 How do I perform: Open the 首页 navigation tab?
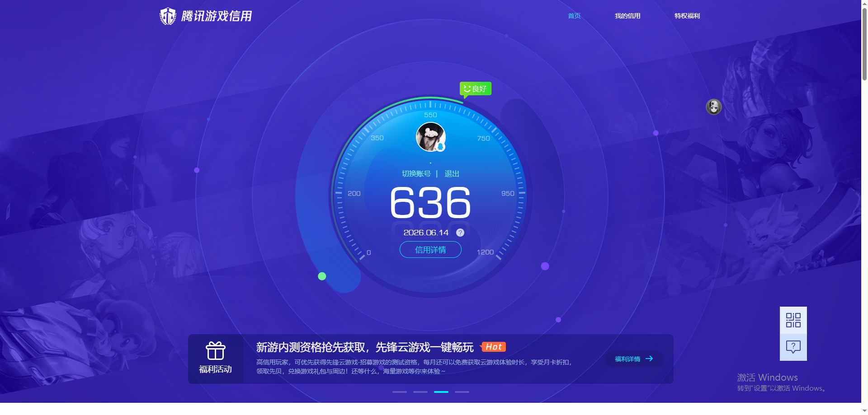574,16
